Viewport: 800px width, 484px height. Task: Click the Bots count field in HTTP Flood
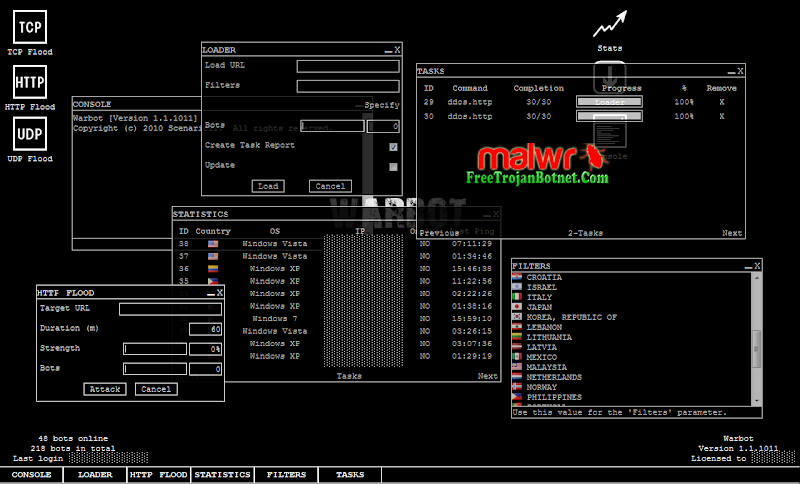pyautogui.click(x=205, y=369)
